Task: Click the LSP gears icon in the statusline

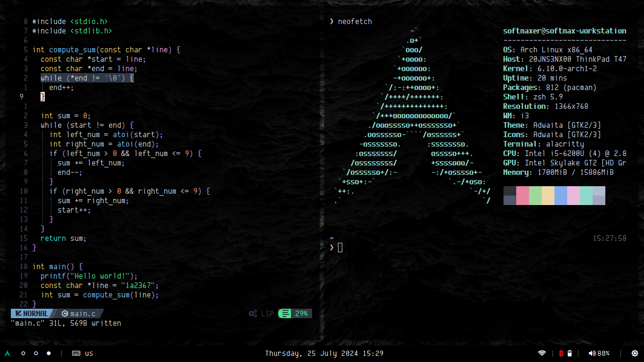Action: coord(253,313)
